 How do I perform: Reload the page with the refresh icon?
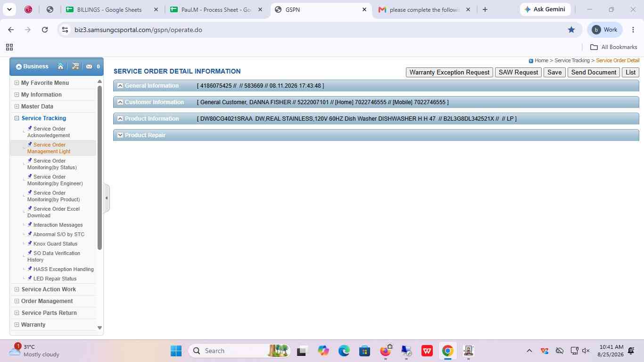pos(45,30)
